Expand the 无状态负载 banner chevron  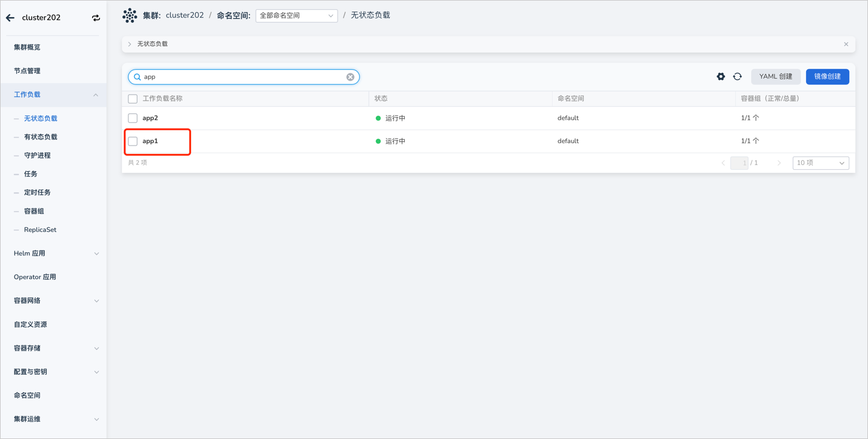point(130,44)
